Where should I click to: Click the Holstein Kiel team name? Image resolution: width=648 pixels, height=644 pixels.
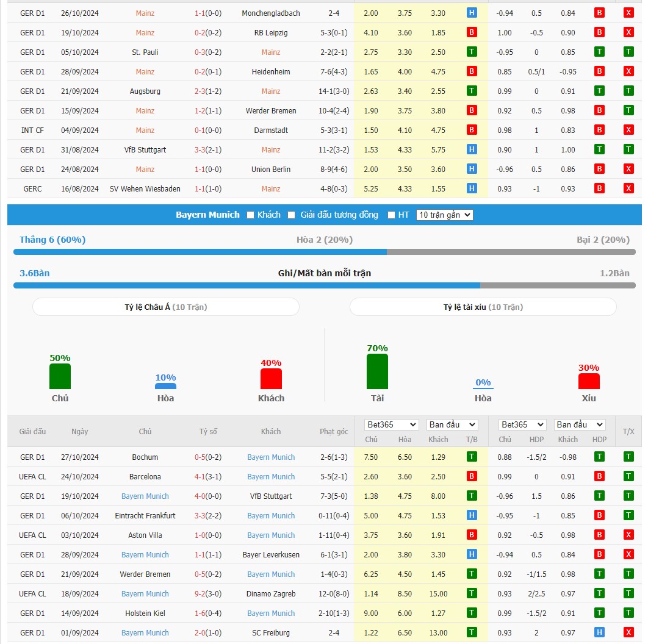pyautogui.click(x=145, y=613)
